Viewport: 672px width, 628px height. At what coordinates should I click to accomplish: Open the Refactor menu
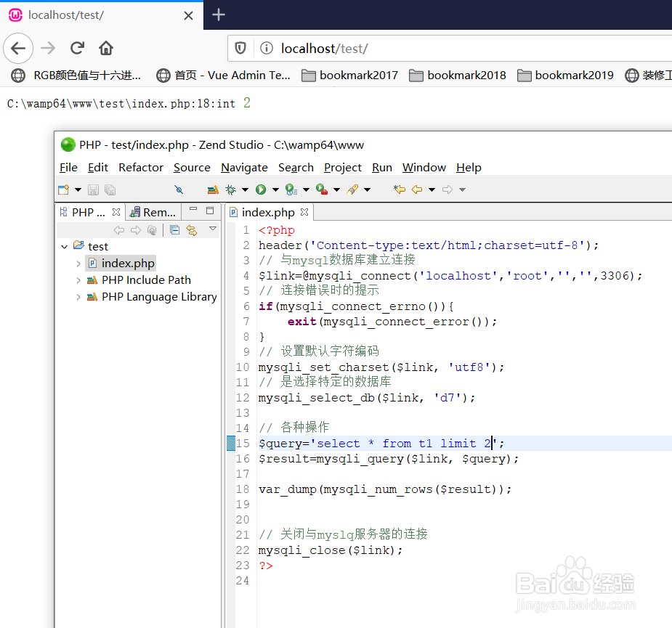click(141, 168)
